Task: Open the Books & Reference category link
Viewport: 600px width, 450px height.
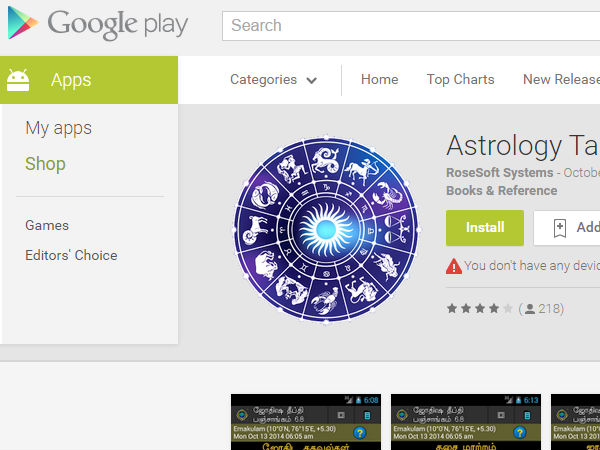Action: (502, 191)
